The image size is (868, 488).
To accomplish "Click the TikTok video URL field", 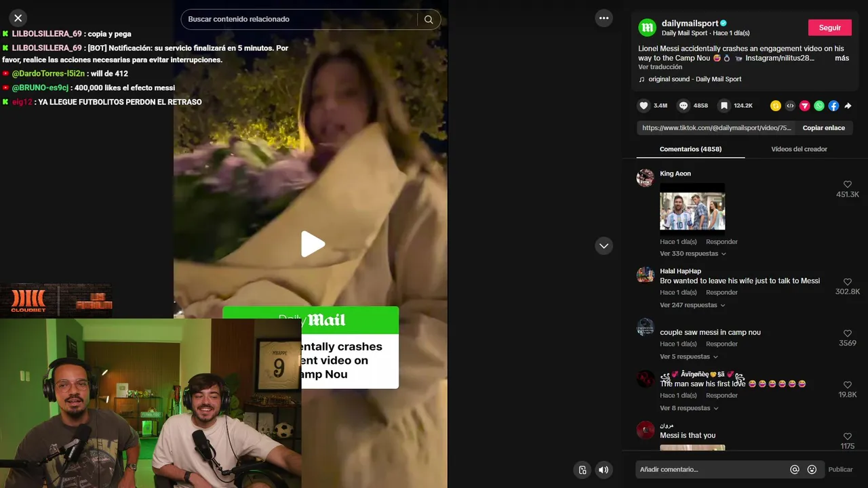I will tap(716, 128).
